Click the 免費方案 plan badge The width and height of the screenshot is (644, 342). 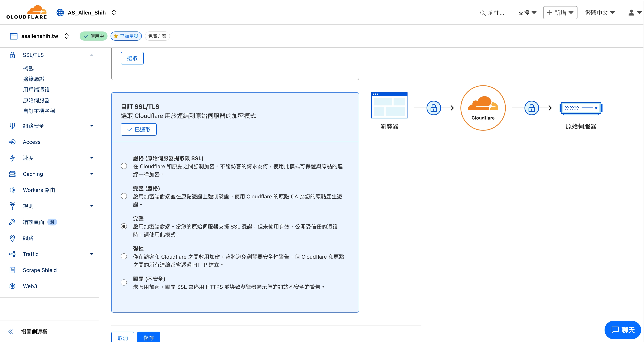click(157, 36)
